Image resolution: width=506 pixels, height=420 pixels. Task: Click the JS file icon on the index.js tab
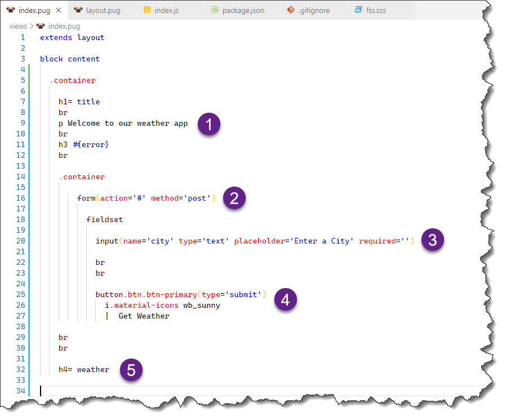147,10
